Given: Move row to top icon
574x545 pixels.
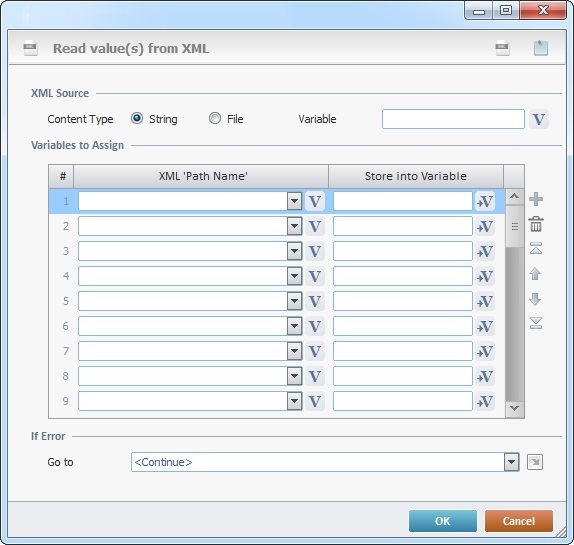Looking at the screenshot, I should click(x=536, y=249).
